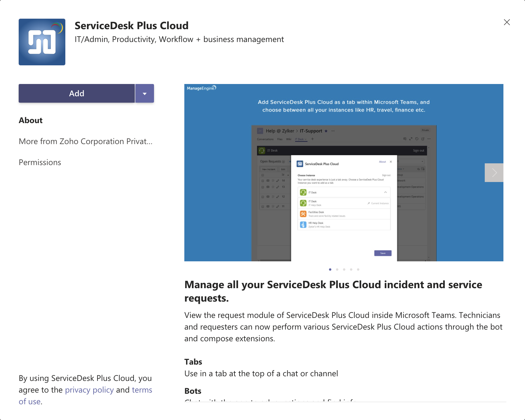Click the star icon next to IT-Support
525x420 pixels.
coord(326,131)
